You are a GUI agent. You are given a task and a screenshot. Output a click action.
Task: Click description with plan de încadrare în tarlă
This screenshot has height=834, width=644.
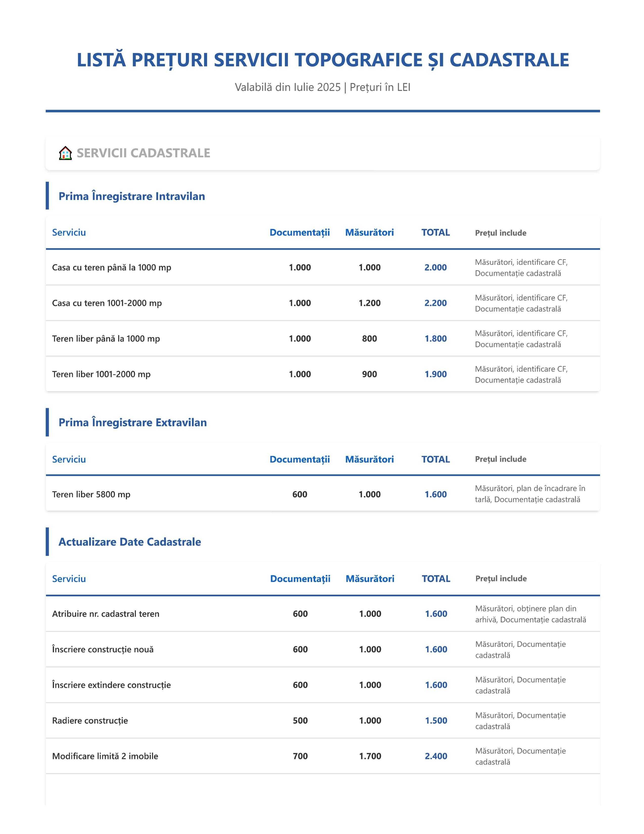coord(530,494)
